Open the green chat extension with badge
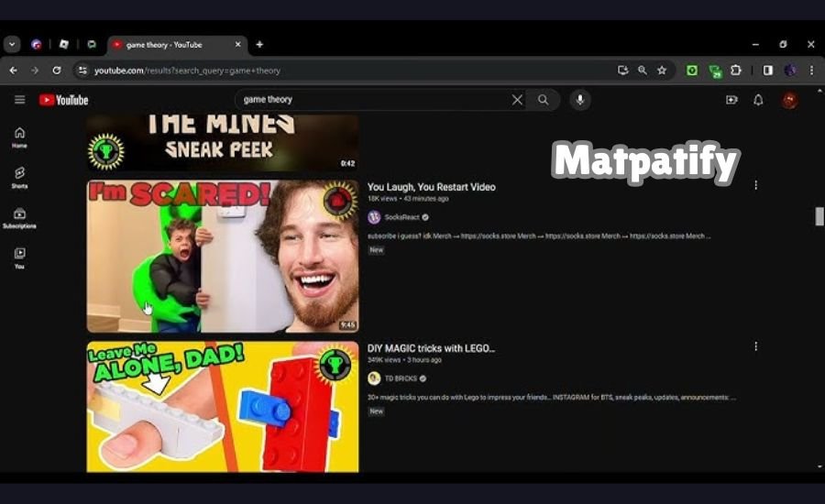This screenshot has width=825, height=504. pos(715,71)
